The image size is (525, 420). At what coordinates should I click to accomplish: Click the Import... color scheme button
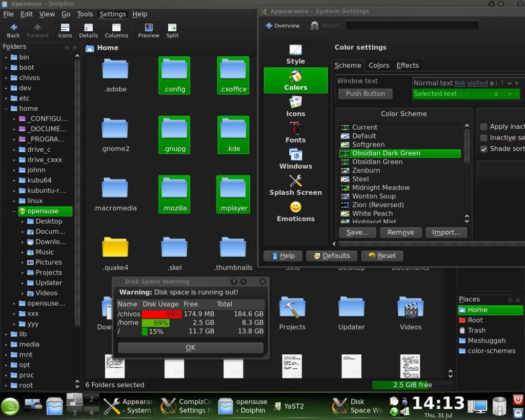click(446, 232)
